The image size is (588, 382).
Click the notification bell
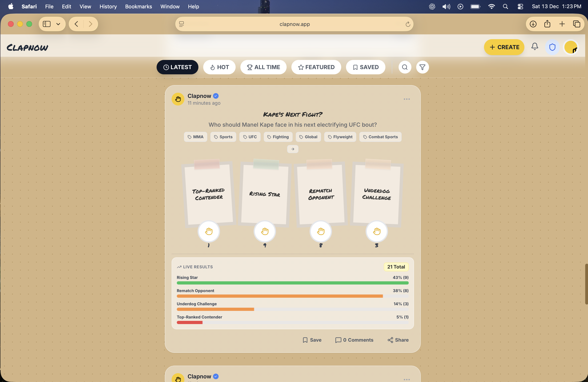point(535,47)
